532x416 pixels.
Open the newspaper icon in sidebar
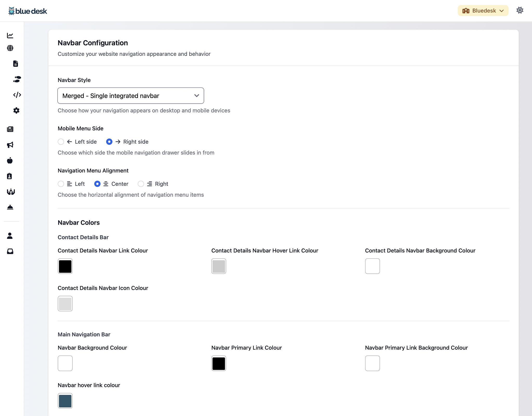tap(10, 129)
